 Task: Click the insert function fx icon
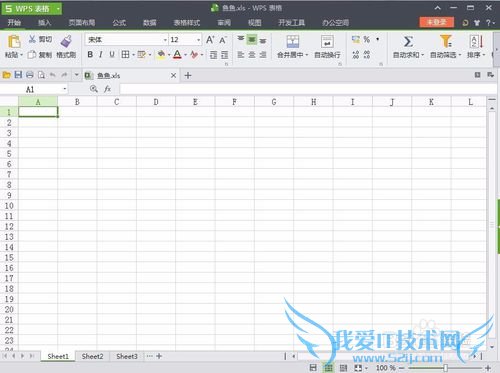point(107,89)
